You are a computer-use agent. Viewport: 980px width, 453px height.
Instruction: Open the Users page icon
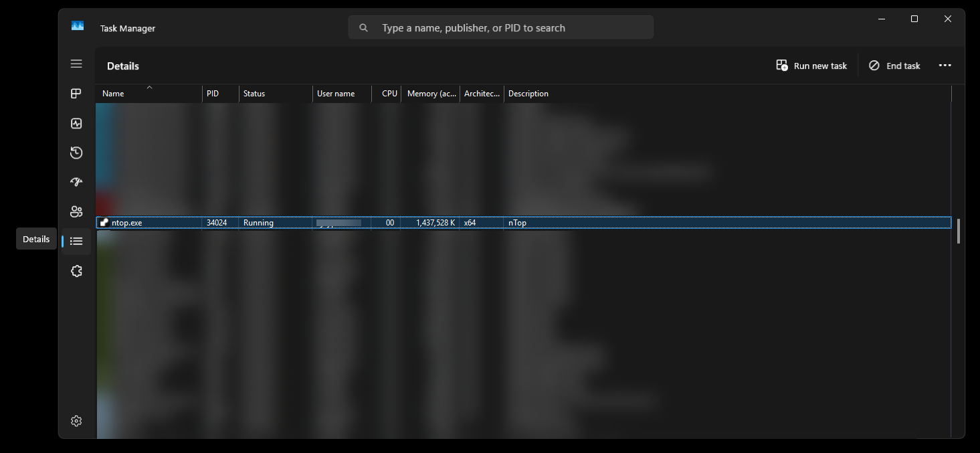[x=76, y=211]
